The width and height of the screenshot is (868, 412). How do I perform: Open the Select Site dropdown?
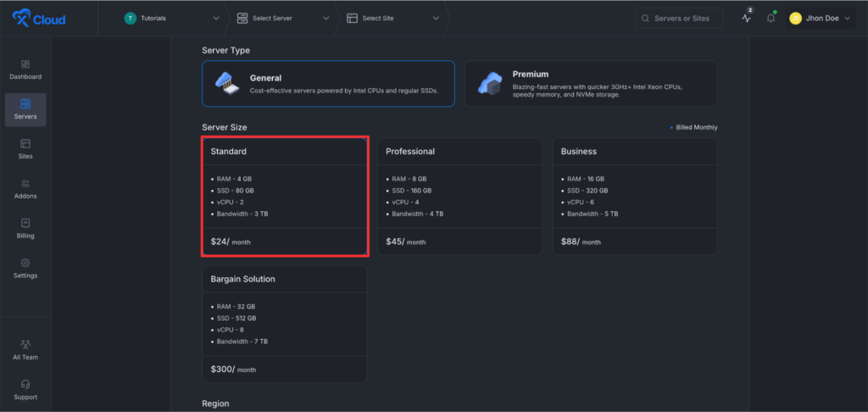click(x=393, y=18)
